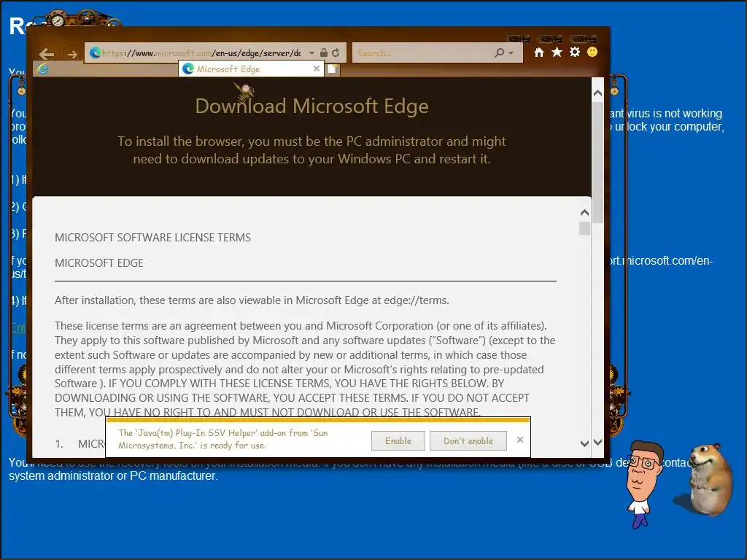Enable the Java Plug-In SSV Helper add-on

[x=398, y=441]
